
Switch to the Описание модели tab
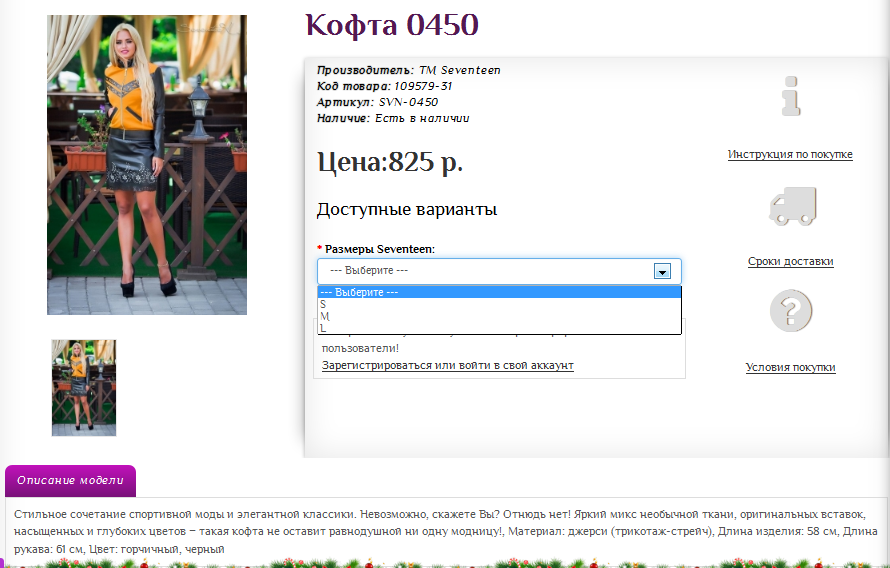[x=70, y=481]
